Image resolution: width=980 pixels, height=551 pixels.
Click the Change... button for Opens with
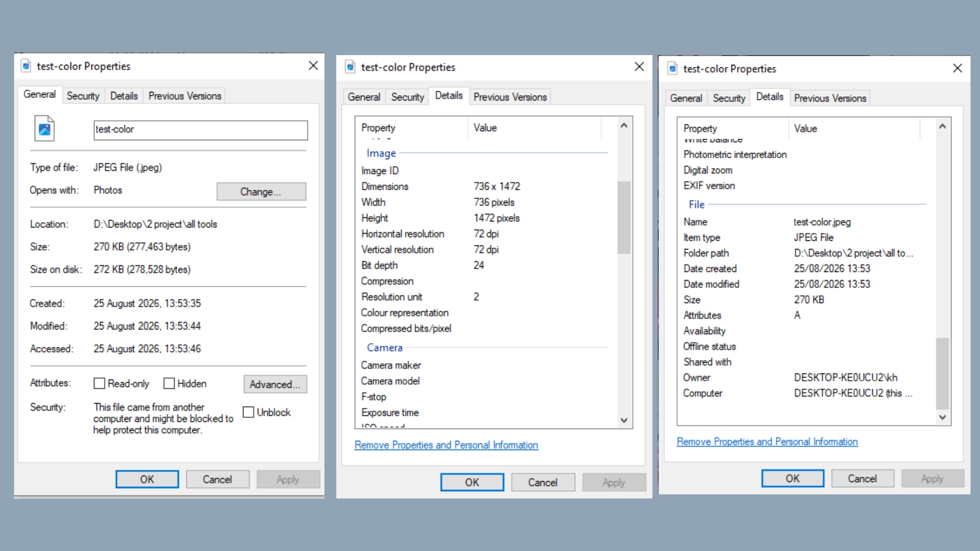point(261,192)
